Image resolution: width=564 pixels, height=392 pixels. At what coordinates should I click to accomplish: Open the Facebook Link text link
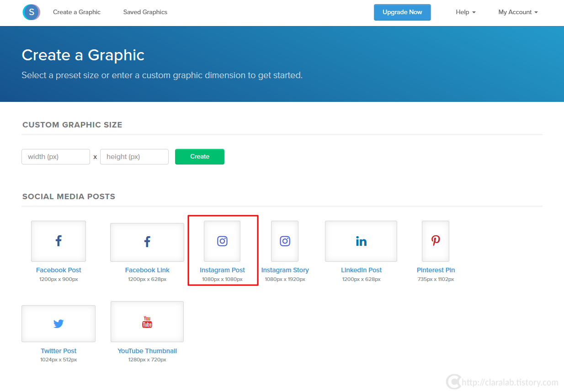tap(147, 270)
